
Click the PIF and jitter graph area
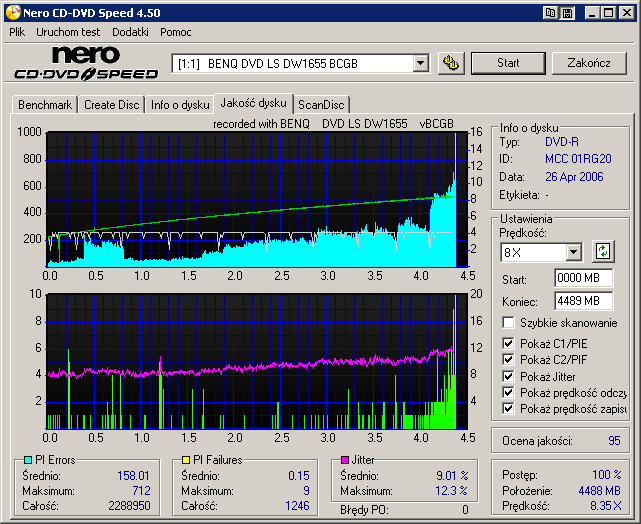pyautogui.click(x=257, y=361)
